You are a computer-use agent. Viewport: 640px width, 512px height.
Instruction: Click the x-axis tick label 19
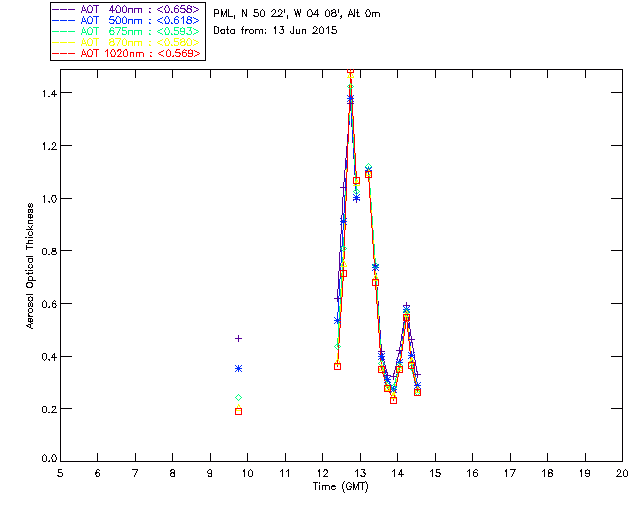(x=585, y=474)
